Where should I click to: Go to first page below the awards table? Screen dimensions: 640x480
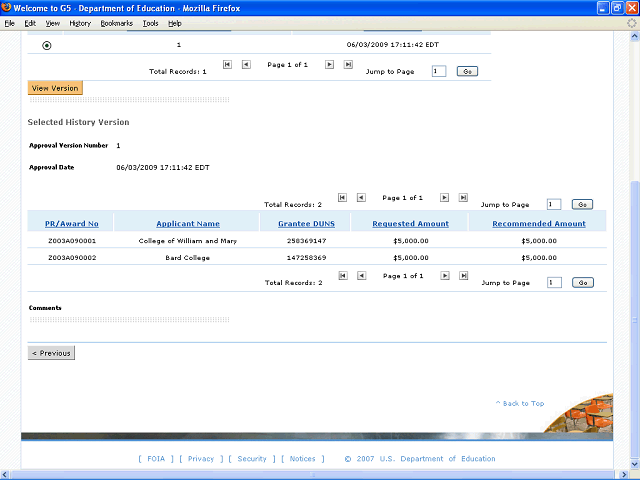(x=343, y=276)
